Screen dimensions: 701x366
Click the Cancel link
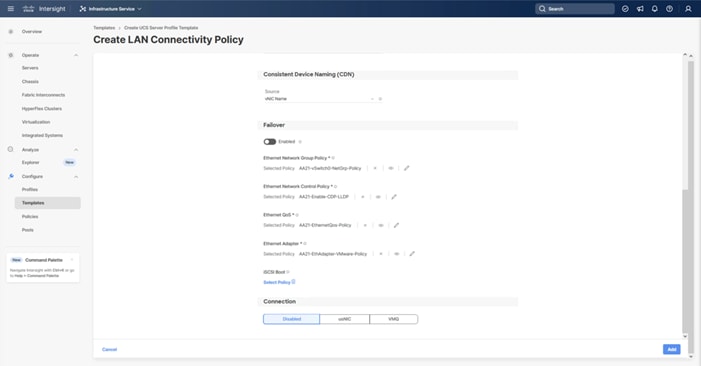(x=110, y=349)
